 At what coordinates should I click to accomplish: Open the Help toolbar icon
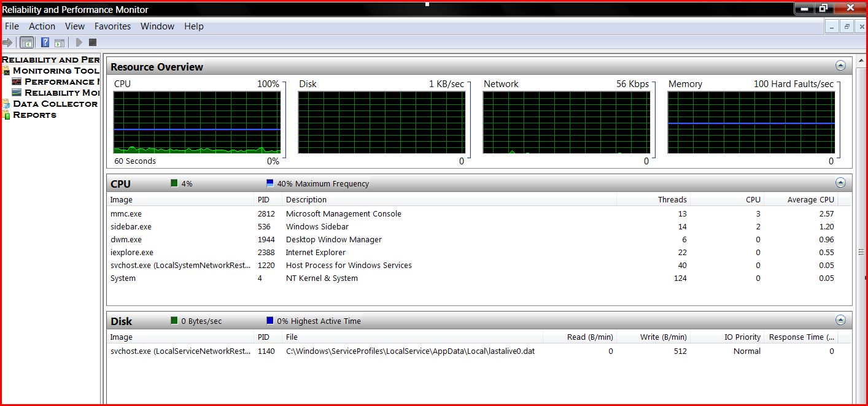point(45,42)
